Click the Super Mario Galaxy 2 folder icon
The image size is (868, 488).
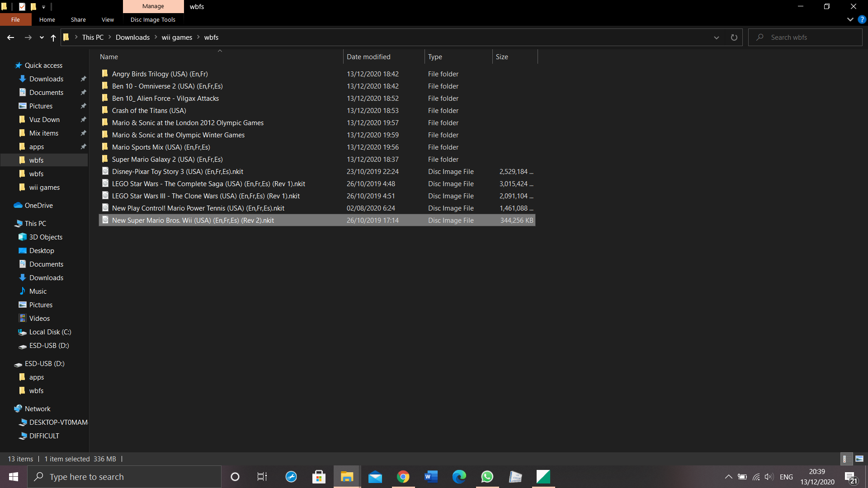[105, 159]
